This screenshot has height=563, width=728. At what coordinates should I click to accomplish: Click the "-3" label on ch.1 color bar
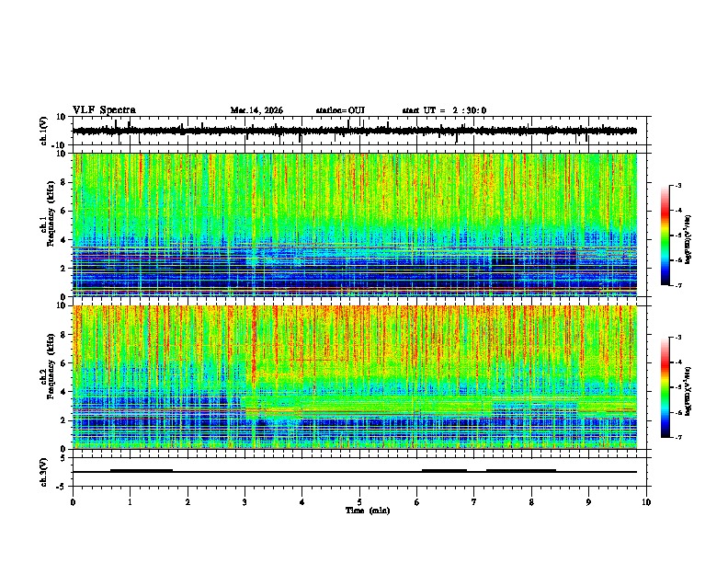pyautogui.click(x=677, y=186)
